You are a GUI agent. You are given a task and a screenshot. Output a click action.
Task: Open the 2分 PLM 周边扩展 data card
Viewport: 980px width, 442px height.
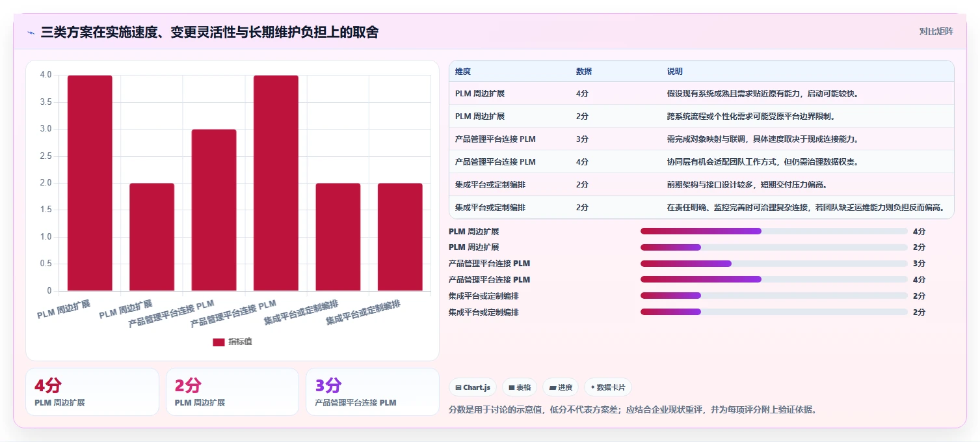coord(232,392)
